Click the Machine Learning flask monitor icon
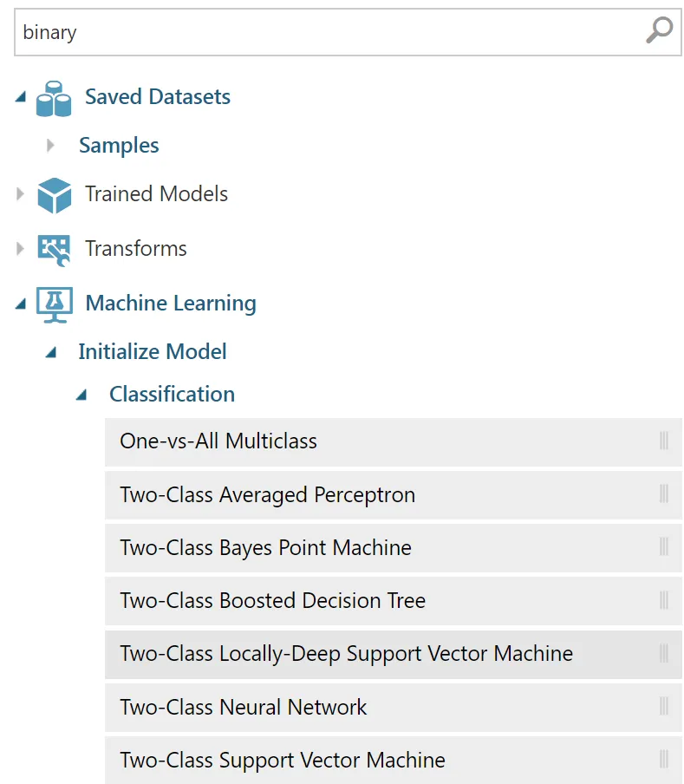The height and width of the screenshot is (784, 684). point(55,304)
